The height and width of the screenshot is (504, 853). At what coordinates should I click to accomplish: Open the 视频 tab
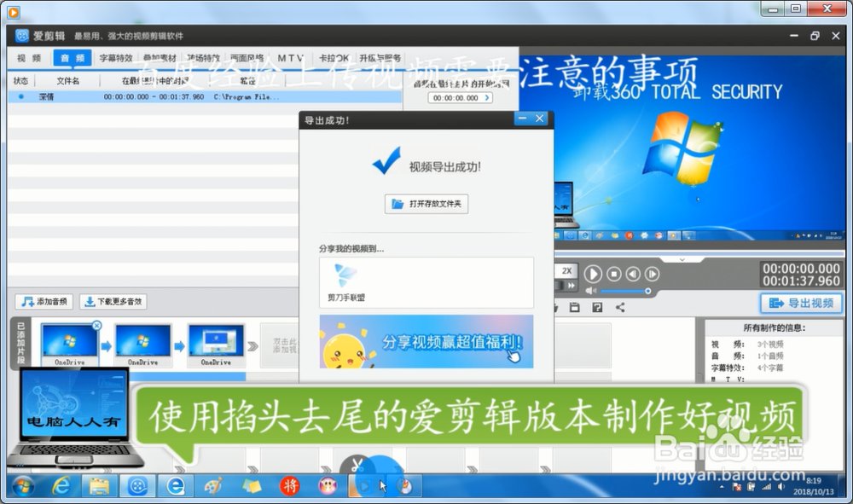coord(29,58)
